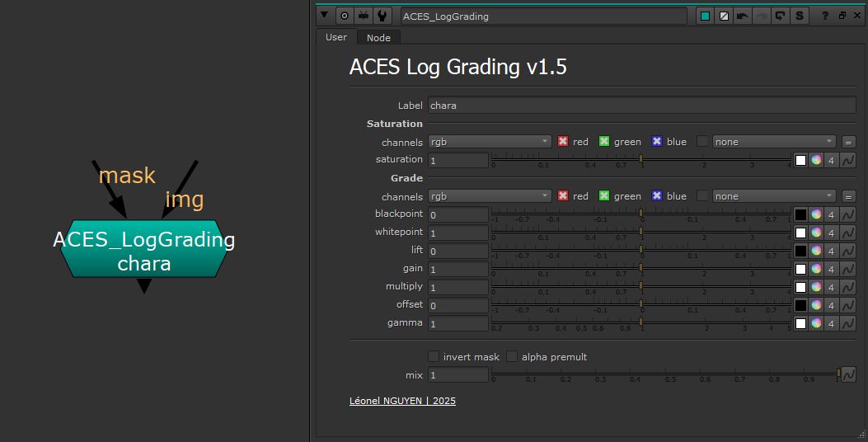The width and height of the screenshot is (868, 442).
Task: Toggle the red channel under Saturation
Action: 564,142
